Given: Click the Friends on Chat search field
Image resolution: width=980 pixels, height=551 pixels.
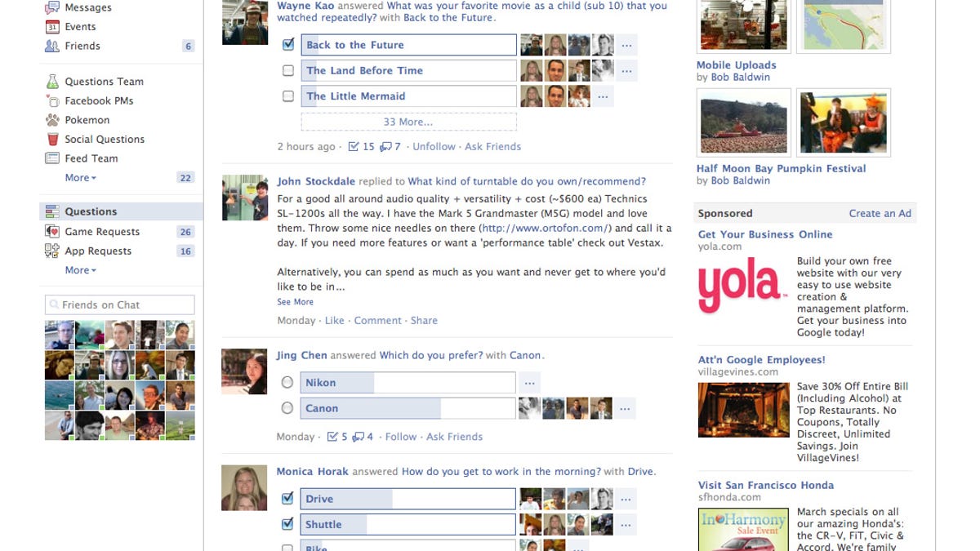Looking at the screenshot, I should [120, 305].
